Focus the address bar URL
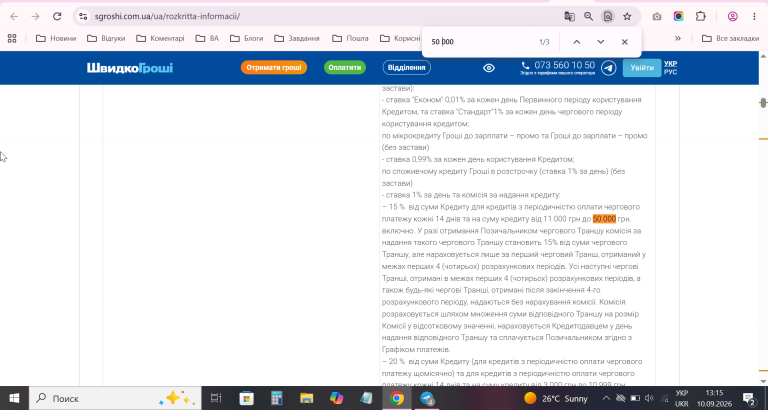 [x=167, y=16]
